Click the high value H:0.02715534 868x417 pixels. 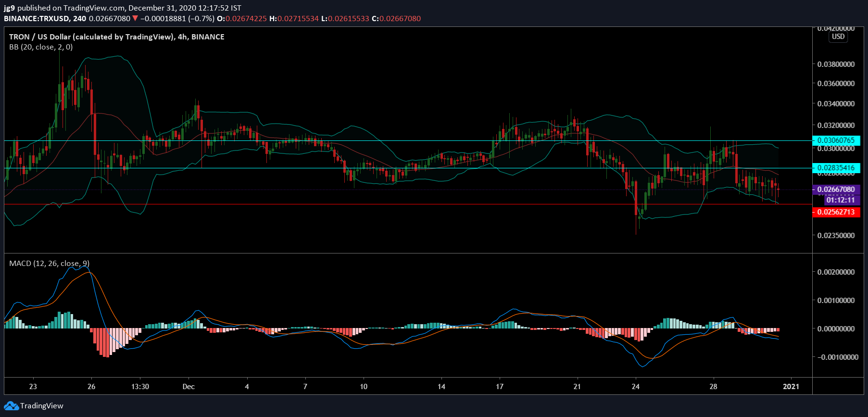pyautogui.click(x=294, y=19)
